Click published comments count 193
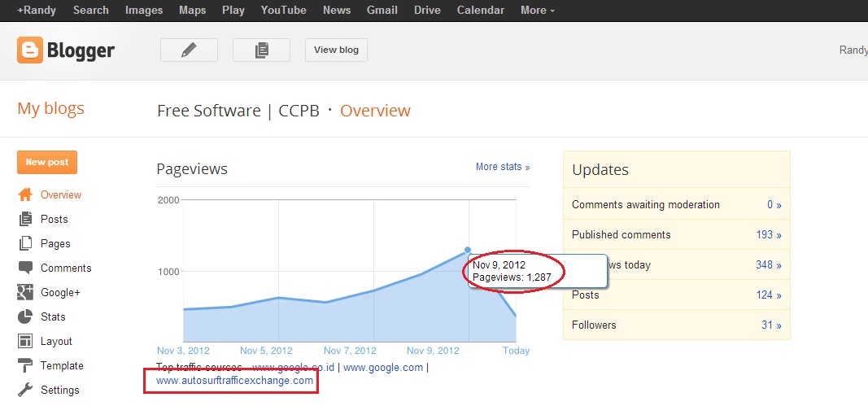The image size is (868, 406). 769,235
